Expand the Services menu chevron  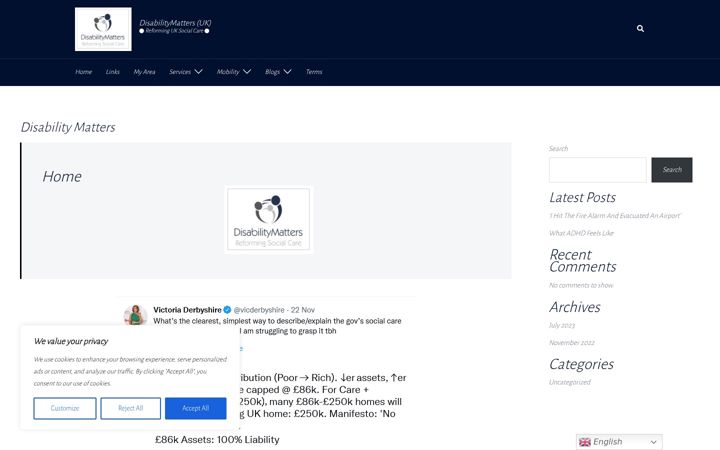tap(198, 72)
